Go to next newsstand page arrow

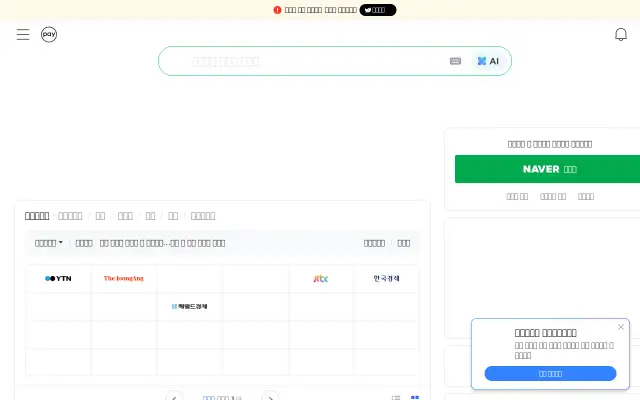click(271, 397)
